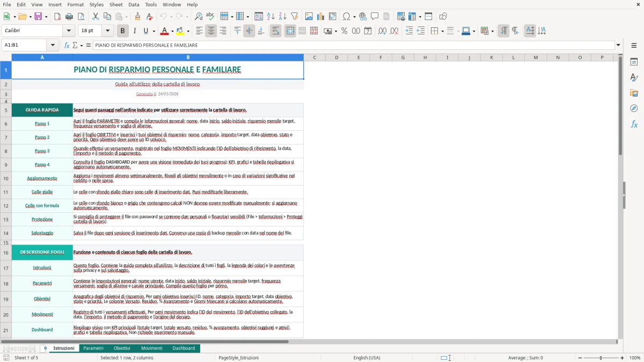Click the Zoom Out minus button
This screenshot has height=362, width=644.
pos(579,358)
